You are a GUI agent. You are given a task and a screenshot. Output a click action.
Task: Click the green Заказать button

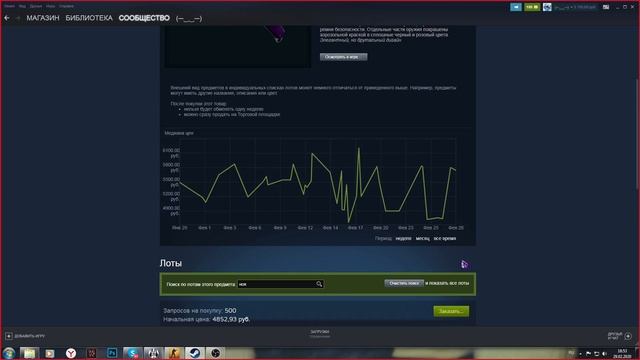click(451, 311)
